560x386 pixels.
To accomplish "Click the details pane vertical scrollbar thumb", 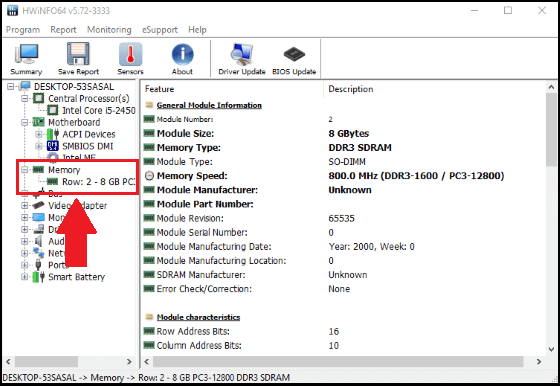I will [x=551, y=129].
